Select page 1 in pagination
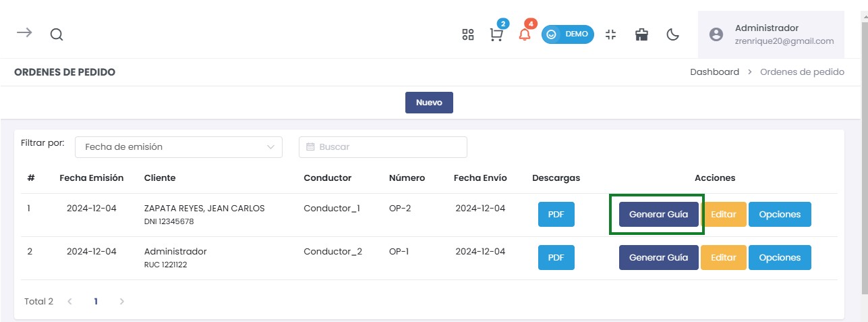Image resolution: width=868 pixels, height=322 pixels. pos(96,302)
